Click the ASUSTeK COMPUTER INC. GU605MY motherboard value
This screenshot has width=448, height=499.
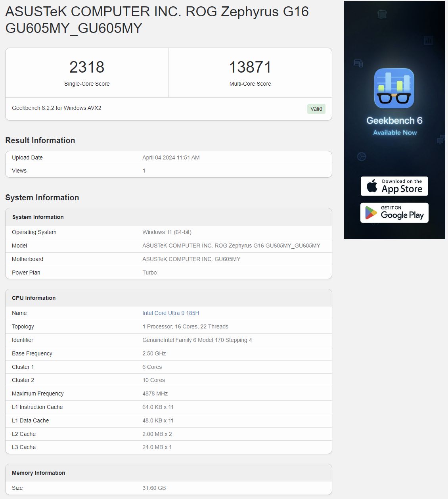pyautogui.click(x=191, y=259)
